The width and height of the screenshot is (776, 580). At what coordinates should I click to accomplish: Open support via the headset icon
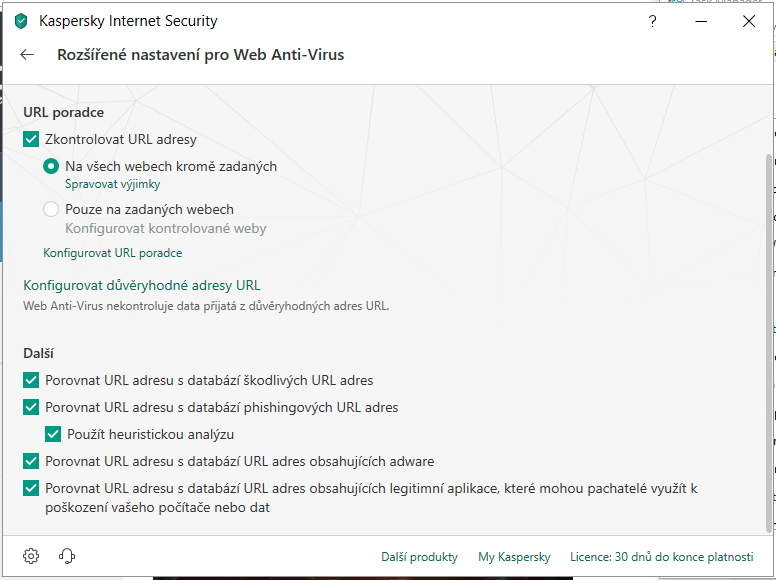pos(67,556)
